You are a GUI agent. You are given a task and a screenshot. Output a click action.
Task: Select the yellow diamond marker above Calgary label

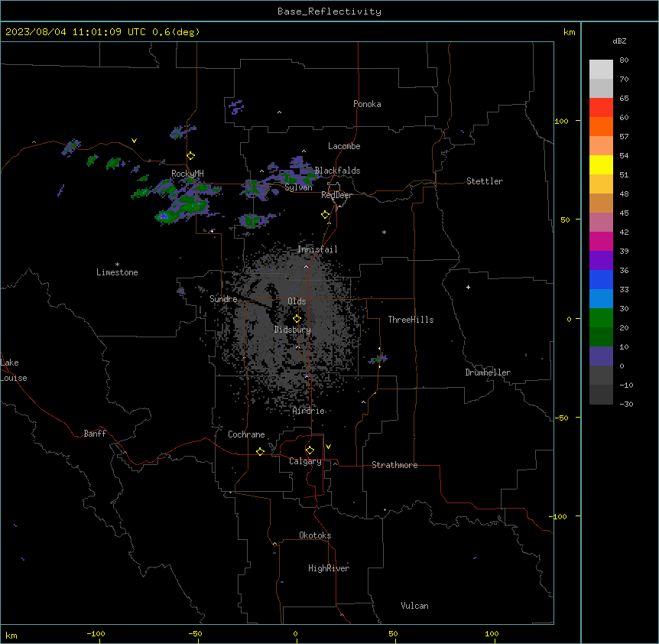click(x=310, y=450)
